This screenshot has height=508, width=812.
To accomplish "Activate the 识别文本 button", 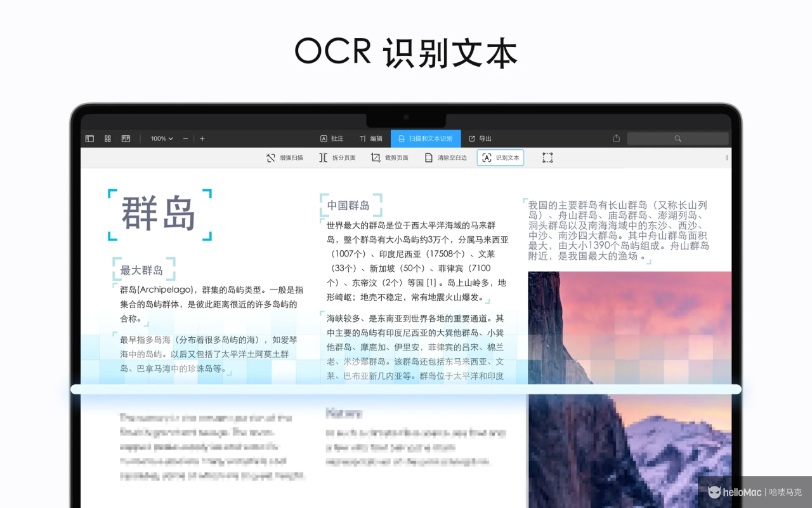I will coord(501,157).
